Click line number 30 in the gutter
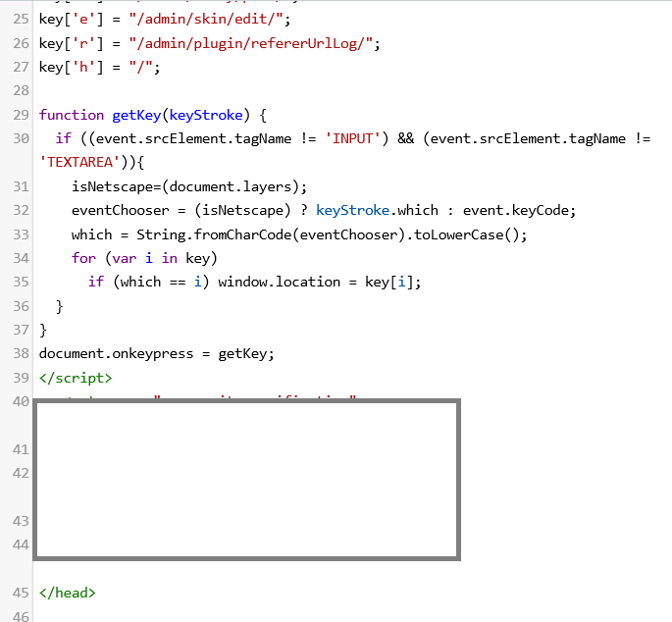This screenshot has height=622, width=672. tap(21, 139)
